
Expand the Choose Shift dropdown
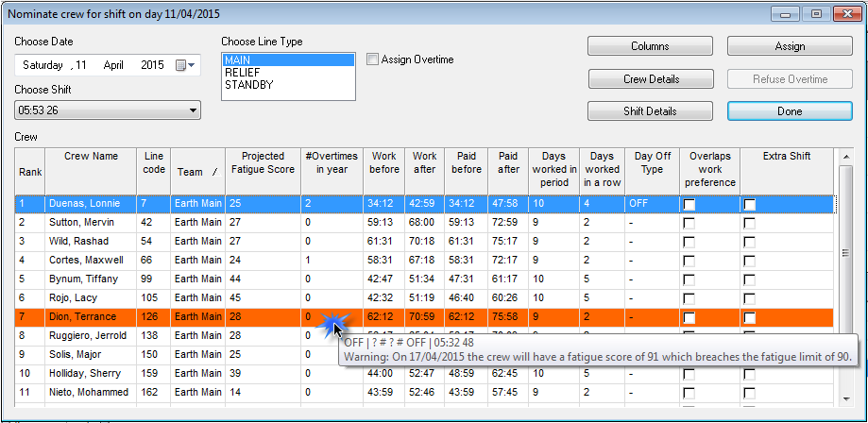194,110
